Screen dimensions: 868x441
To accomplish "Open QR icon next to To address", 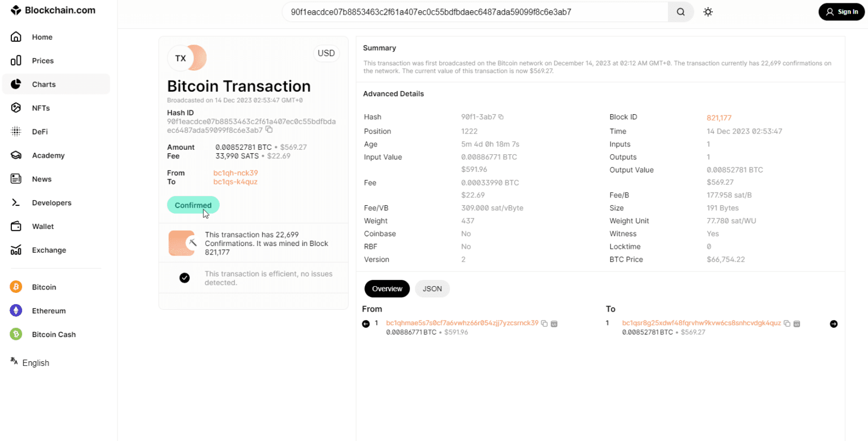I will tap(796, 323).
